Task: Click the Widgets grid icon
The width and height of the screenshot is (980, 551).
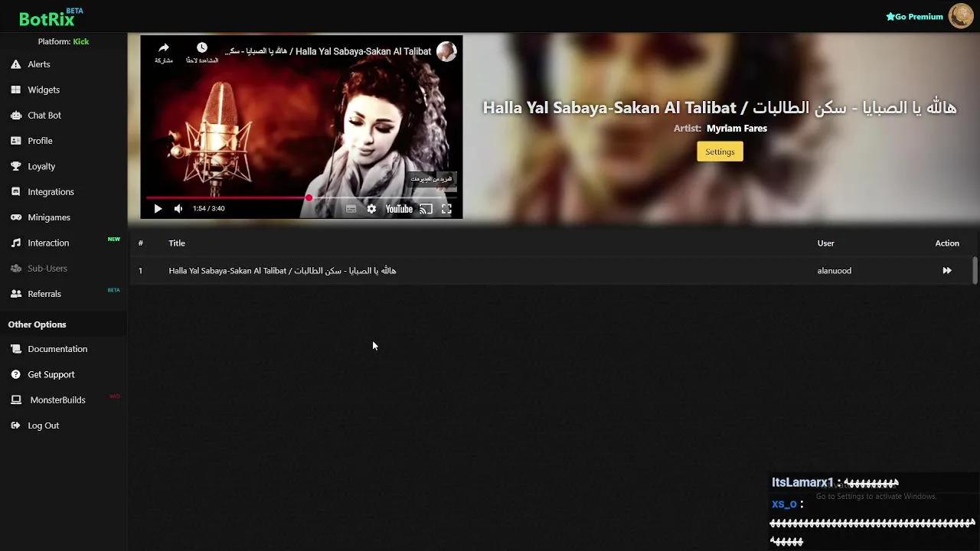Action: [15, 90]
